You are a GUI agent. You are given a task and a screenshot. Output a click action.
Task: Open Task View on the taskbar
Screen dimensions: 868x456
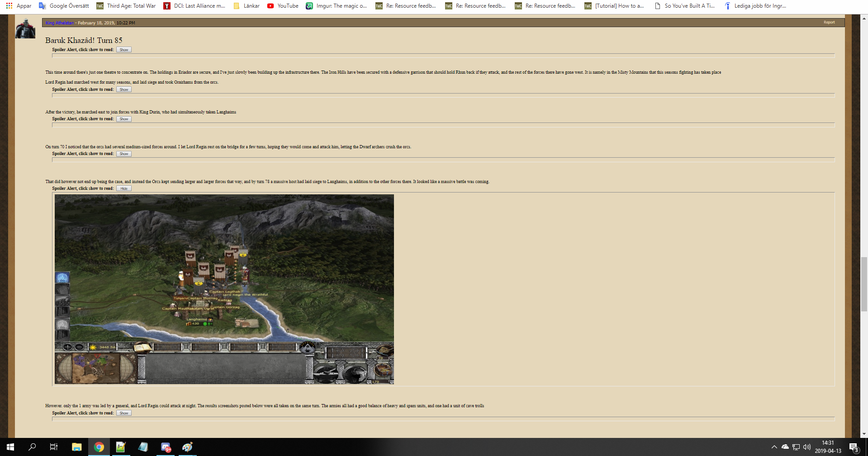click(x=54, y=447)
